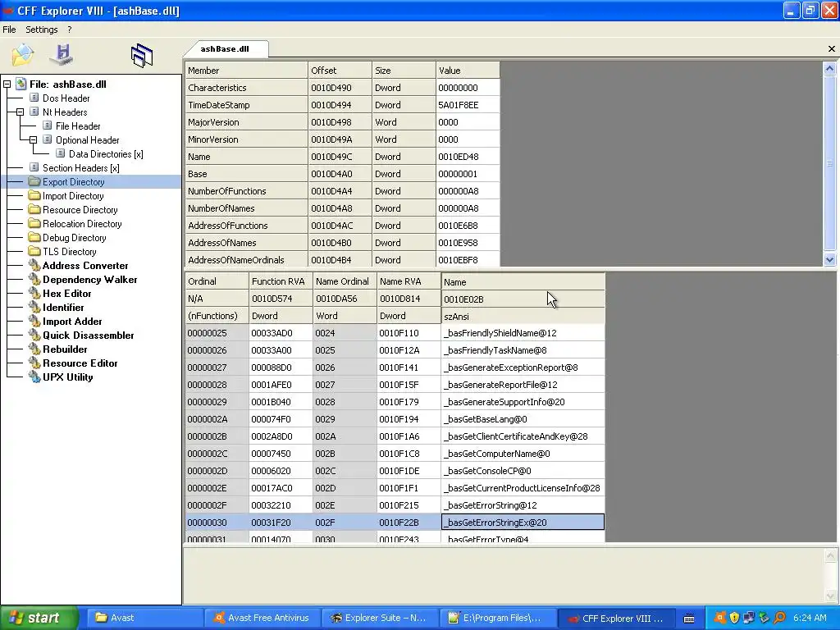
Task: Open the ? help menu
Action: pyautogui.click(x=70, y=30)
